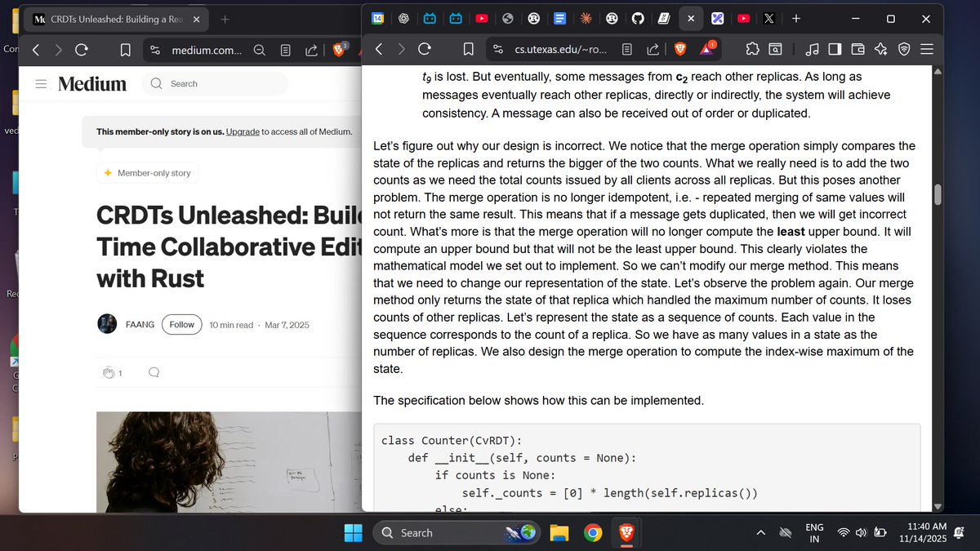Image resolution: width=980 pixels, height=551 pixels.
Task: Open Brave Rewards with the notification badge
Action: click(707, 49)
